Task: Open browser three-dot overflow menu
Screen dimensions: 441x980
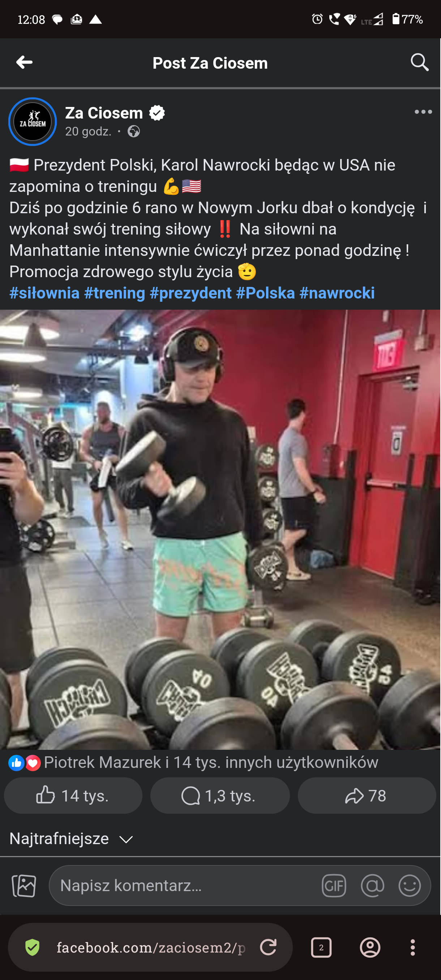Action: tap(412, 947)
